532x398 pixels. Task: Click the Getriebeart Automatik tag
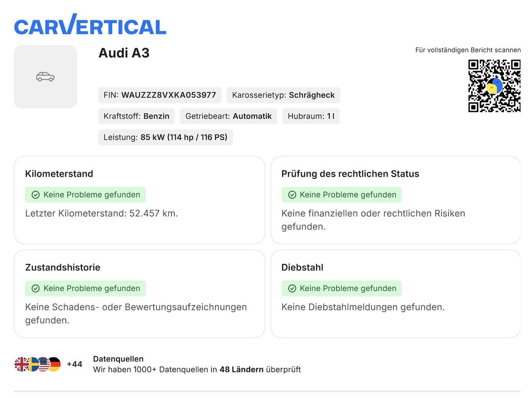tap(229, 116)
